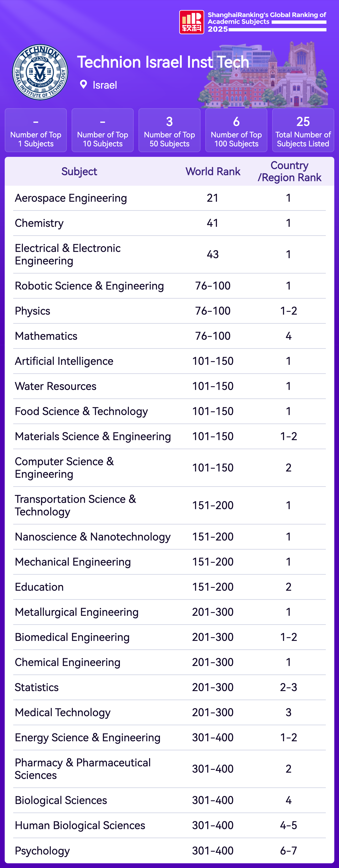The height and width of the screenshot is (868, 339).
Task: Click Chemistry's world rank value 41
Action: click(x=213, y=223)
